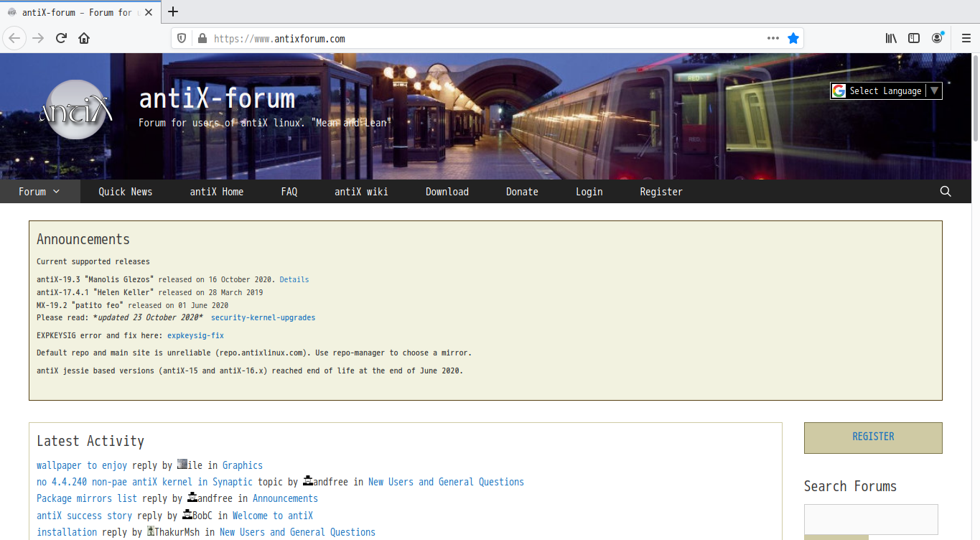
Task: Go to the FAQ menu item
Action: [289, 192]
